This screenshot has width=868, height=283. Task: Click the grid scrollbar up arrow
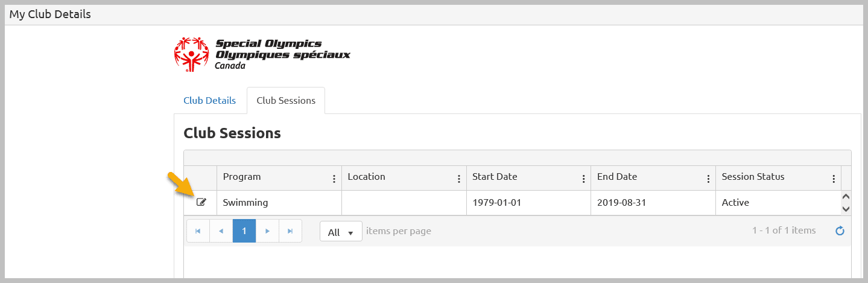[846, 197]
